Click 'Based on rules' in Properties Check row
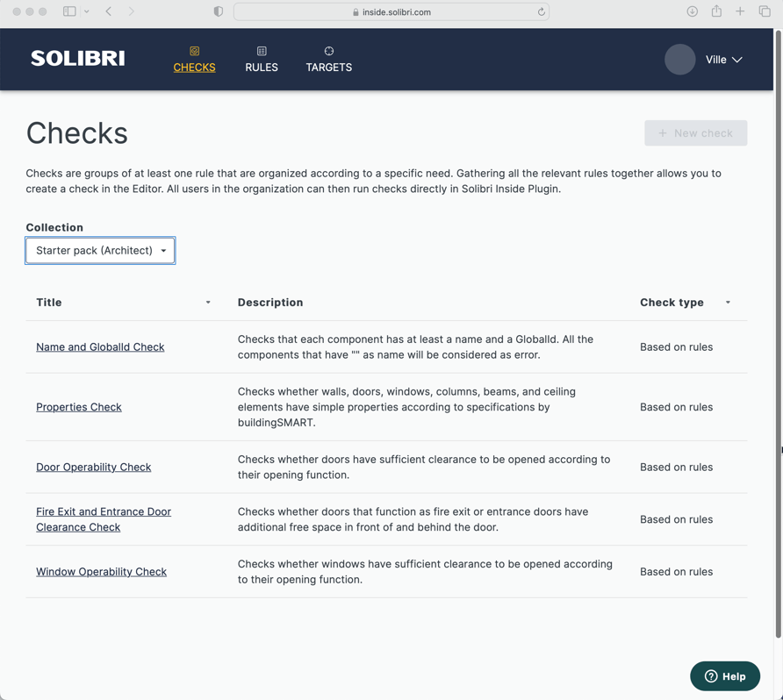This screenshot has width=783, height=700. click(x=676, y=407)
